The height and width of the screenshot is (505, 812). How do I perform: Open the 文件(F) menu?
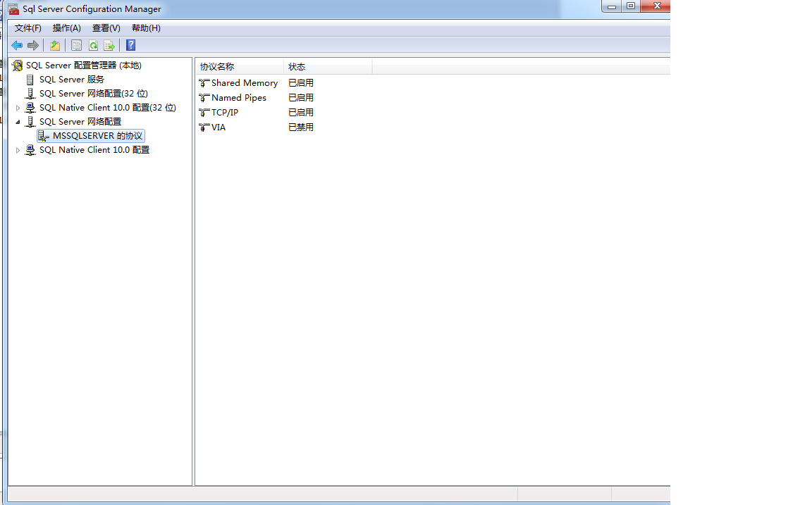click(28, 28)
